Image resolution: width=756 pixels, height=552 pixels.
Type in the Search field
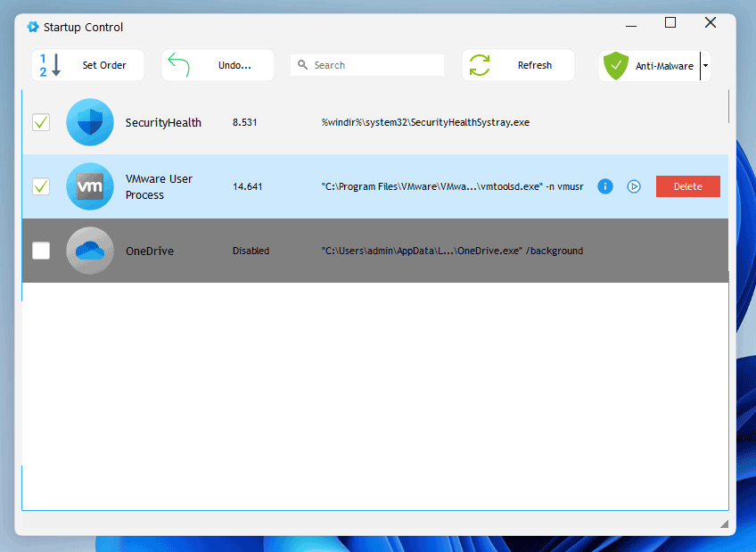pos(374,65)
